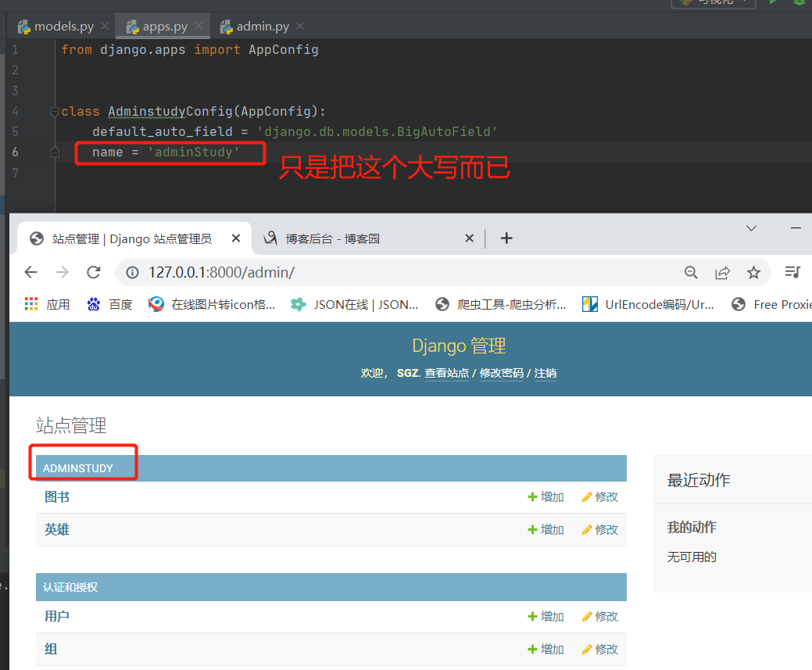Viewport: 812px width, 670px height.
Task: Click 修改 for 英雄
Action: coord(600,529)
